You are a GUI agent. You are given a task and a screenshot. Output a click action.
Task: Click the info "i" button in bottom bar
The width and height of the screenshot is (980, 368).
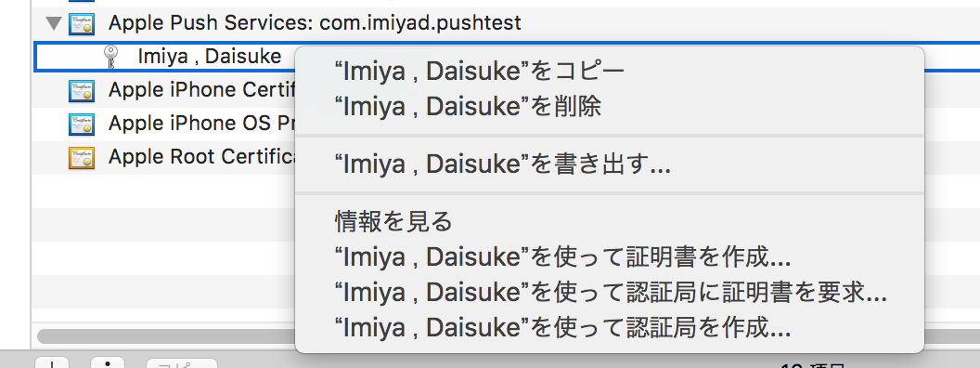[x=108, y=363]
